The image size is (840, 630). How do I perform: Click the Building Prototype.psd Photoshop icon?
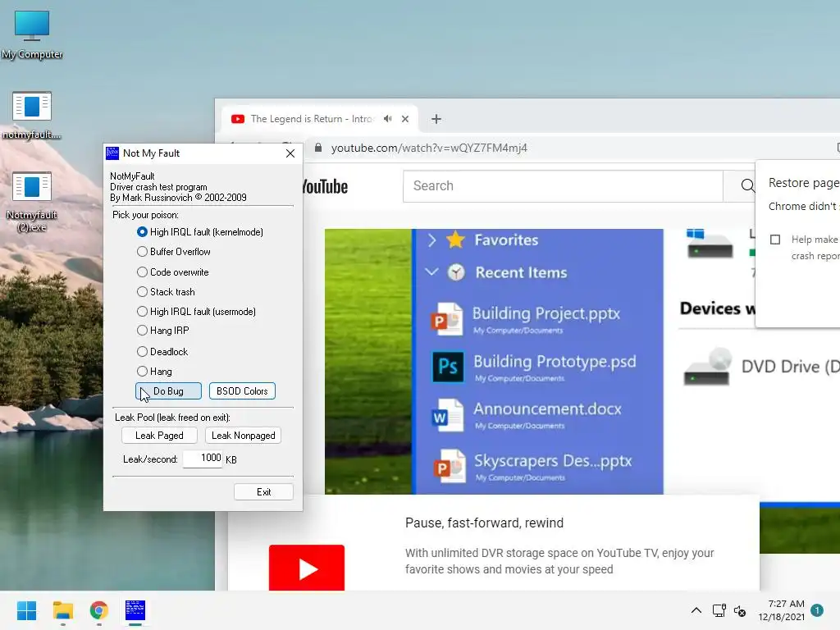[x=448, y=367]
